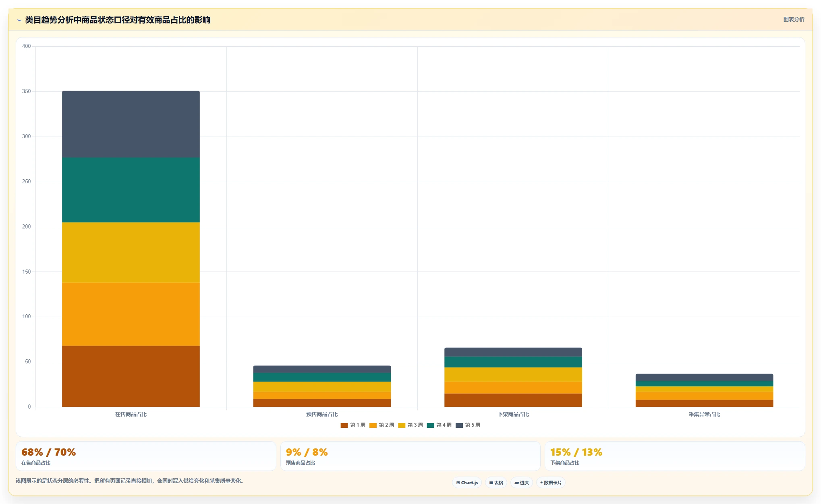Viewport: 821px width, 504px height.
Task: Click the y-axis tick label 150
Action: [27, 272]
